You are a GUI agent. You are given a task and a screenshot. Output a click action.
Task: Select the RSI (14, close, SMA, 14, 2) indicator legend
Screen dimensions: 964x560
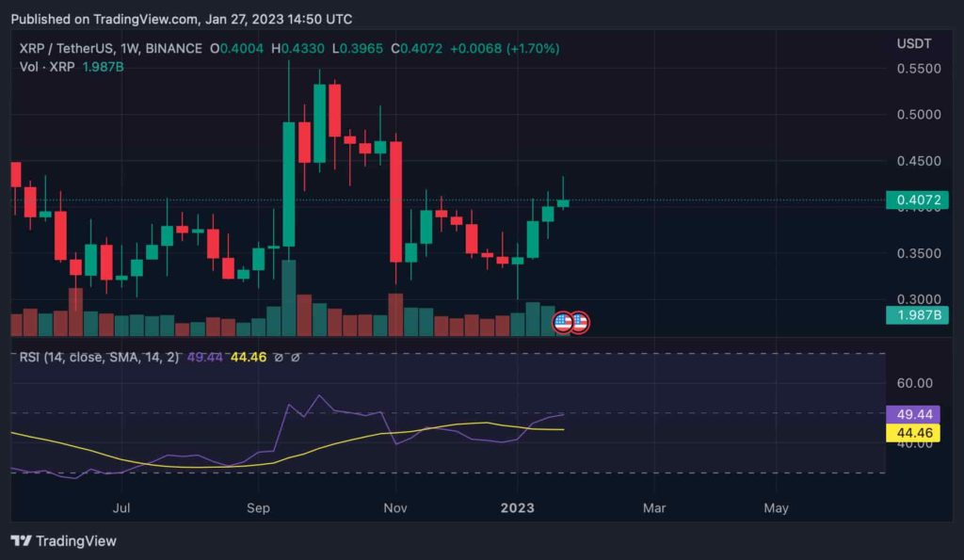click(x=99, y=357)
